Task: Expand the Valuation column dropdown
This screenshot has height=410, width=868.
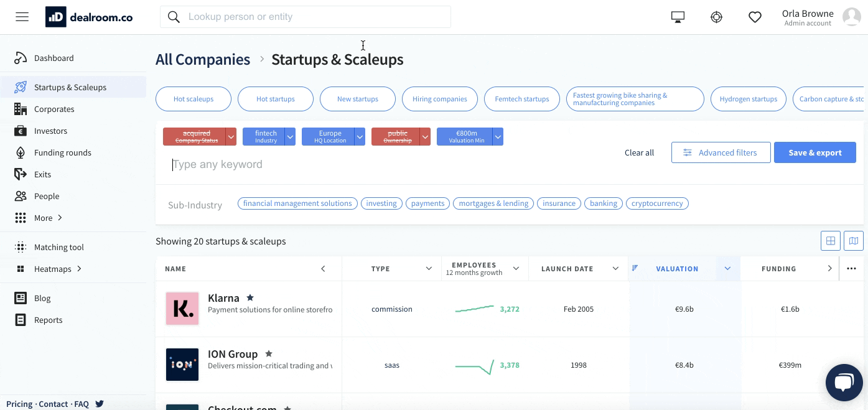Action: (727, 269)
